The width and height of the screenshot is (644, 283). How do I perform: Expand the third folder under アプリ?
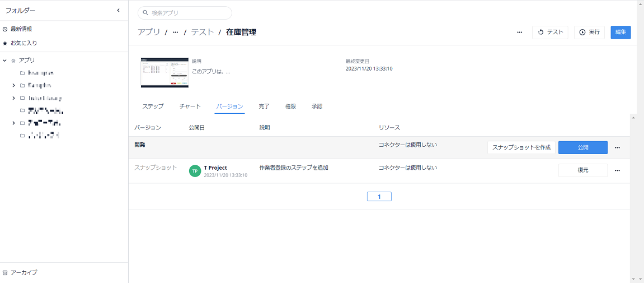[13, 98]
